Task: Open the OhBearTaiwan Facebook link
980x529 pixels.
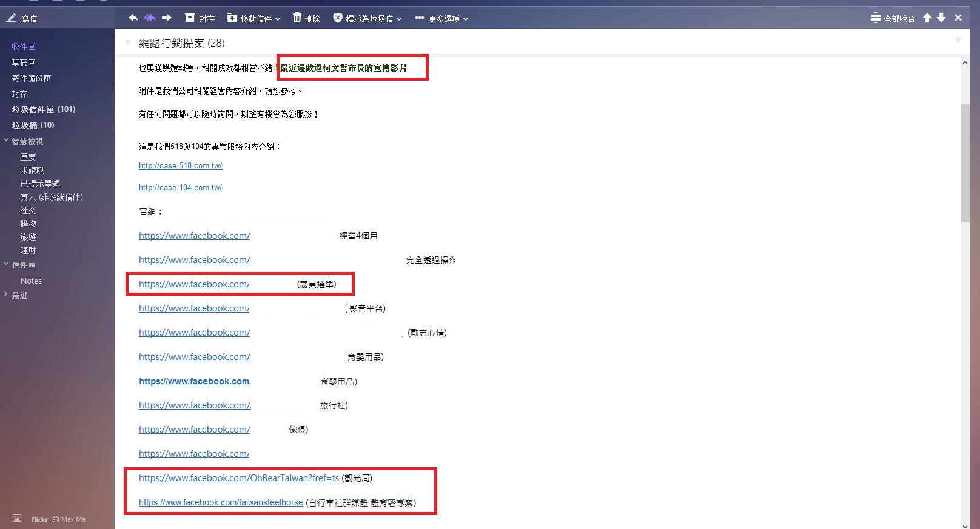Action: tap(238, 478)
